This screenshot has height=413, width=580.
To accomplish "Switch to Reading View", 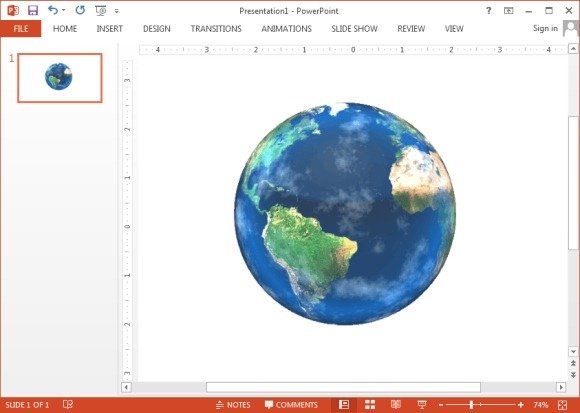I will [x=396, y=405].
